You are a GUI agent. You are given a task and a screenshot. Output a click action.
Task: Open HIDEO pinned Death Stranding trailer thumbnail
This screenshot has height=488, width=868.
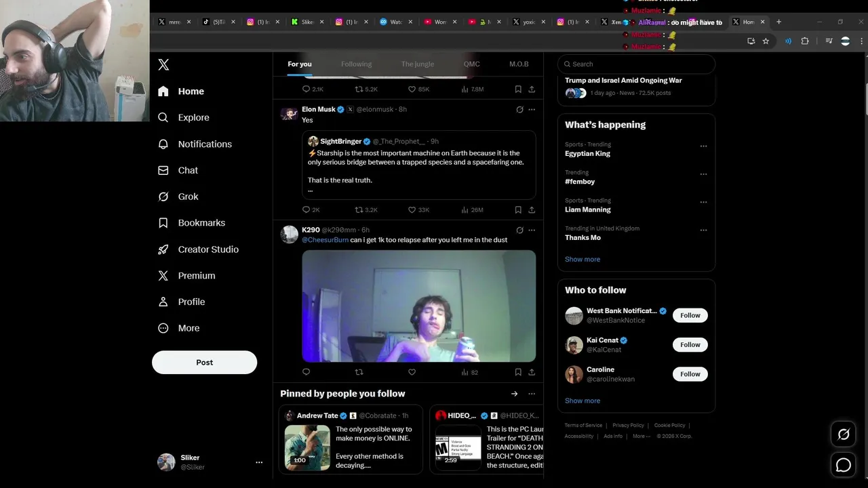[x=458, y=449]
